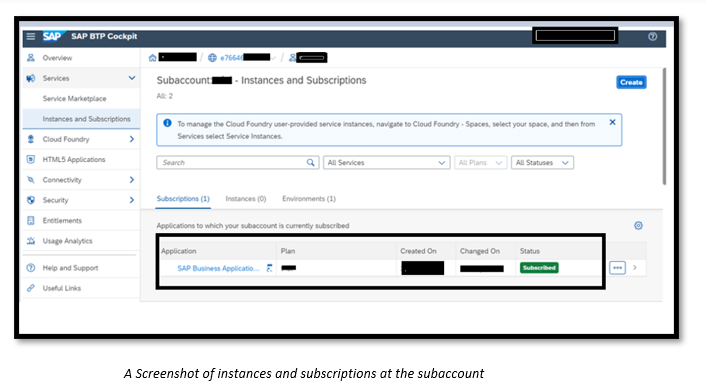
Task: Click the Entitlements sidebar icon
Action: pyautogui.click(x=31, y=220)
